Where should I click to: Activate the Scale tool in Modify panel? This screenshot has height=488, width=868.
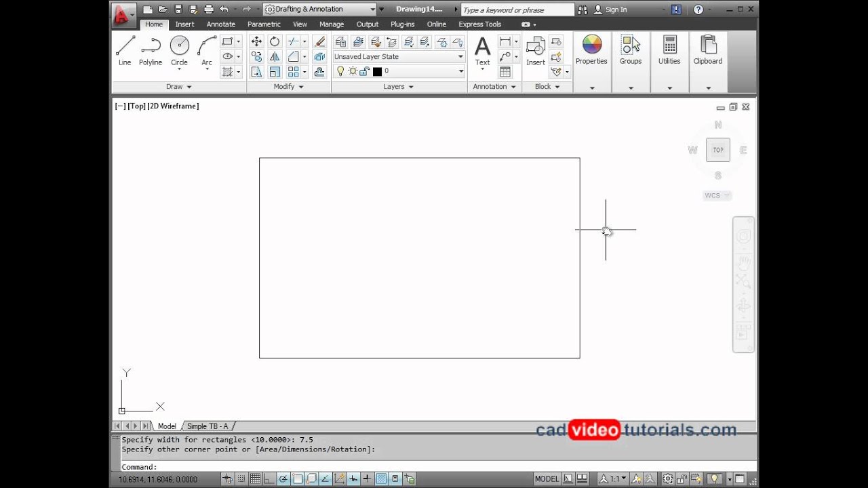tap(275, 71)
